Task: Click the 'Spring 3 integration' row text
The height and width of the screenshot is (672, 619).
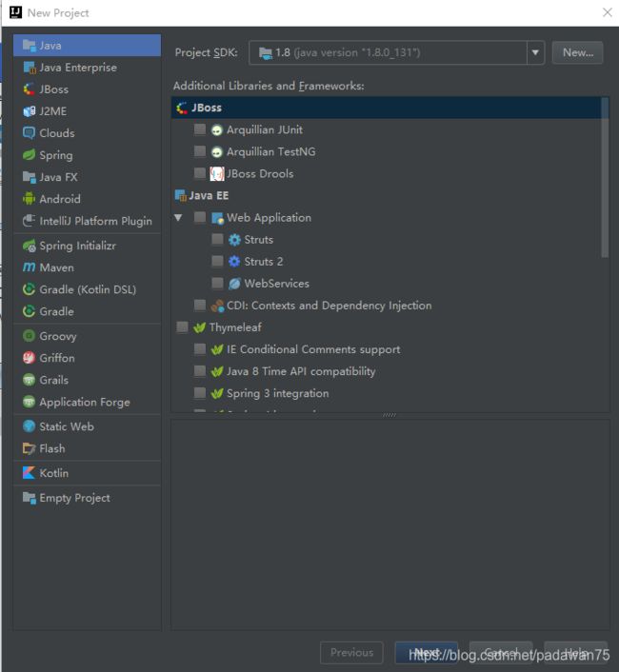Action: (278, 393)
